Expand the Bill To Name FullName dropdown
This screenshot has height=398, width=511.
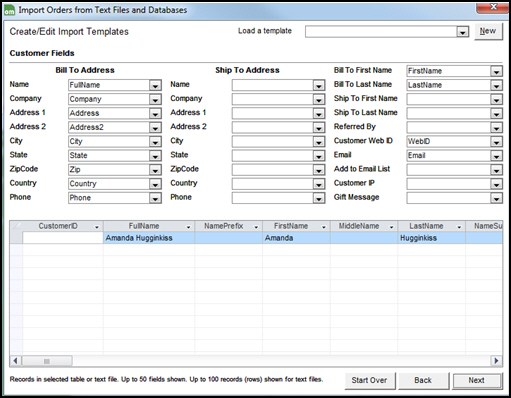(155, 85)
